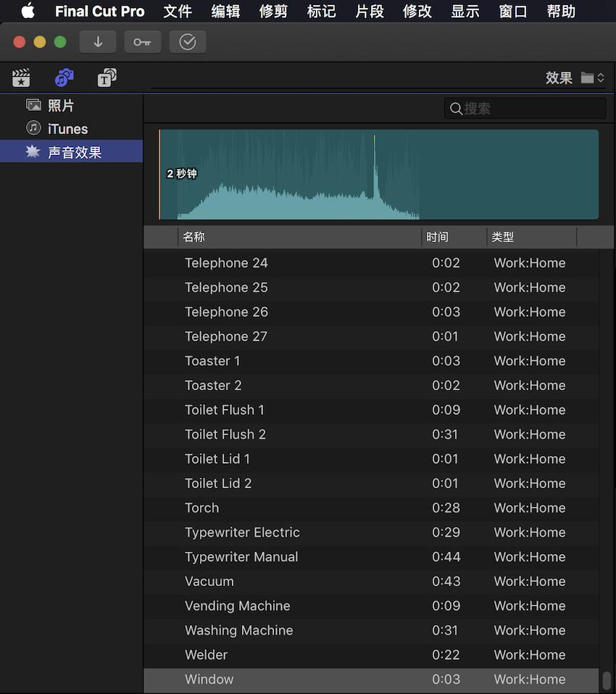The height and width of the screenshot is (694, 616).
Task: Select the Telephone 26 sound effect
Action: click(371, 312)
